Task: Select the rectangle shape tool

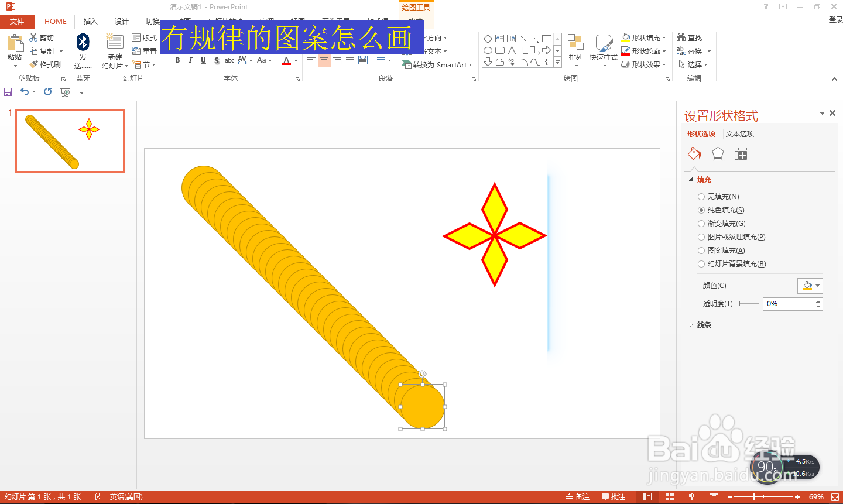Action: point(546,37)
